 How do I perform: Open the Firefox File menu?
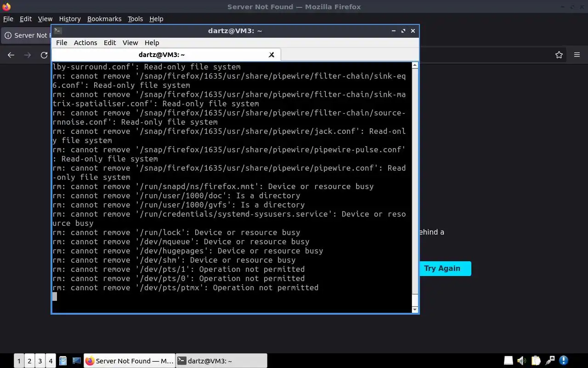[8, 19]
